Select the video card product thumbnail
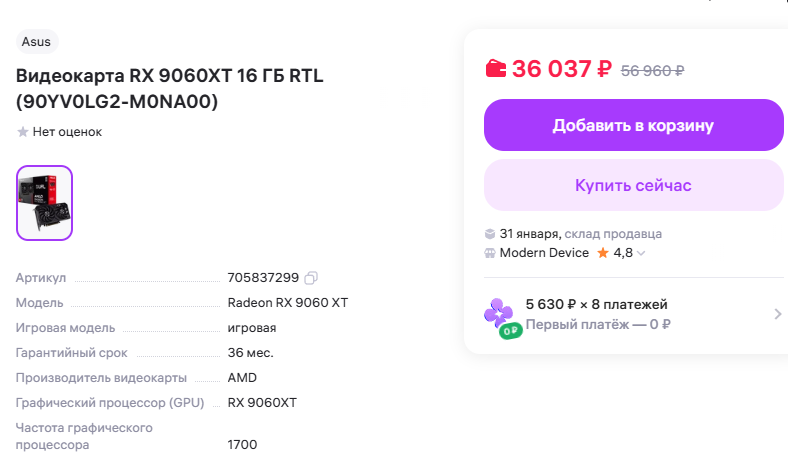The image size is (788, 464). pyautogui.click(x=45, y=203)
